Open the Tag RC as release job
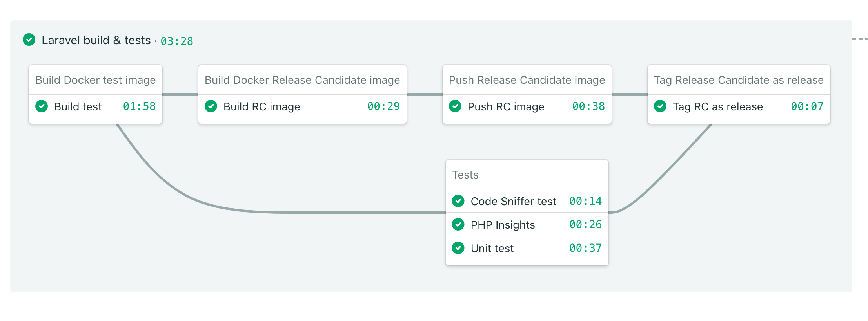 [x=717, y=107]
